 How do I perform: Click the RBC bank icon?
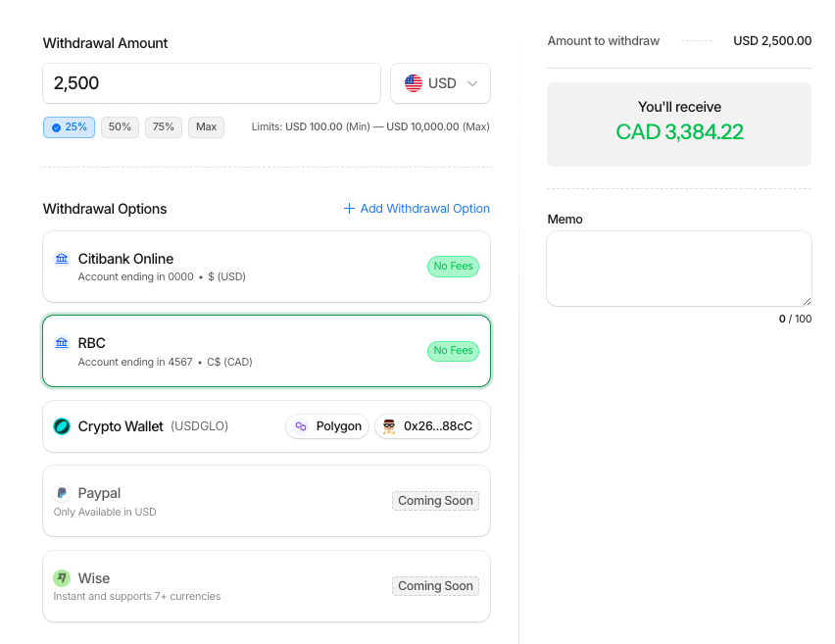pyautogui.click(x=62, y=343)
